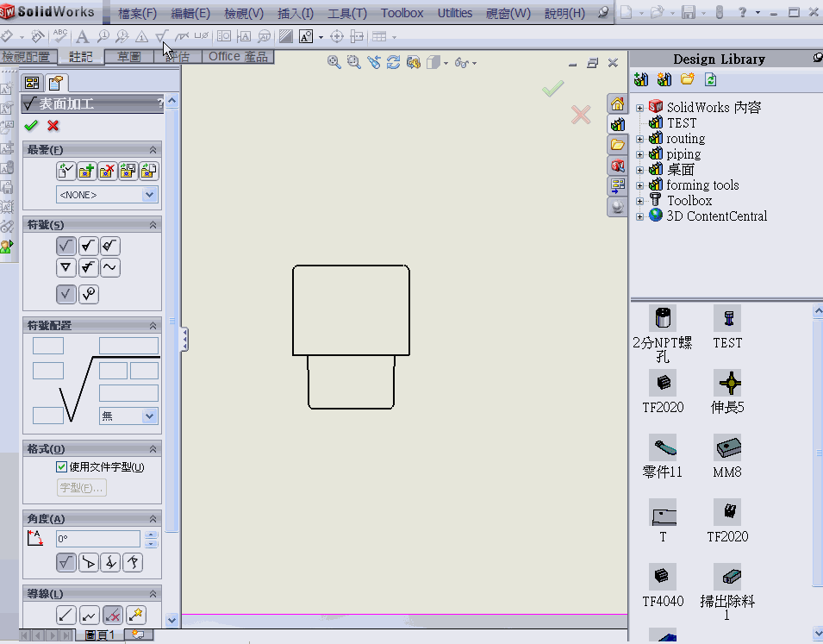Select the Datum Feature tool

point(244,36)
